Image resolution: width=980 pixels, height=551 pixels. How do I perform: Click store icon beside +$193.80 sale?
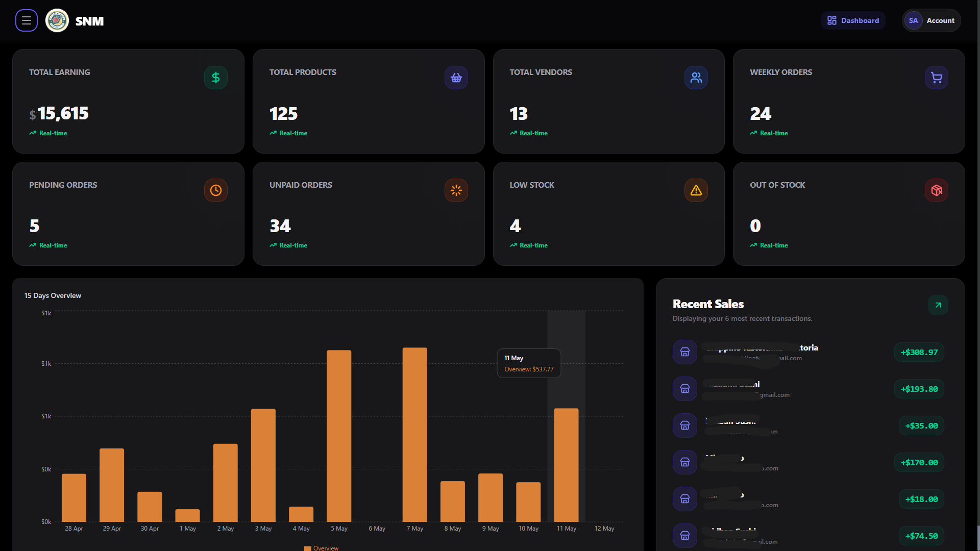pyautogui.click(x=685, y=389)
